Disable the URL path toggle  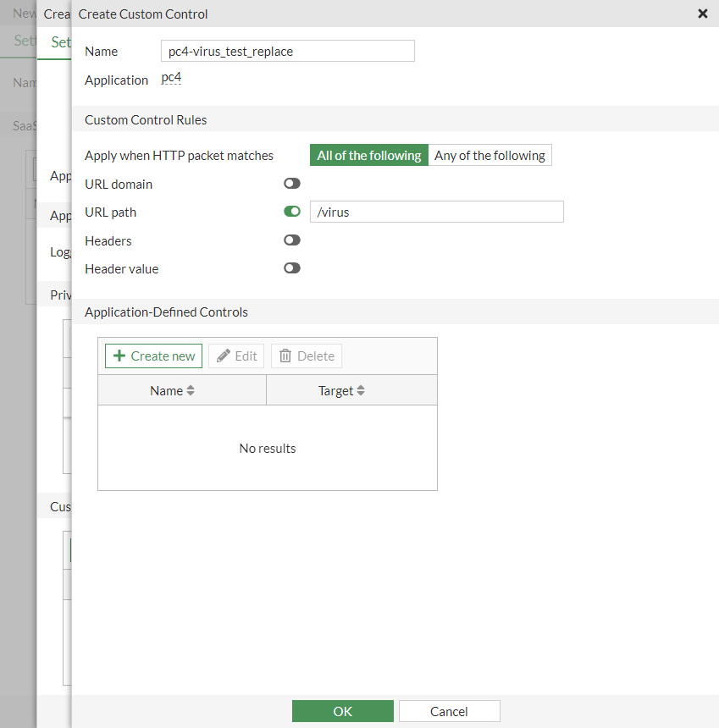point(291,211)
